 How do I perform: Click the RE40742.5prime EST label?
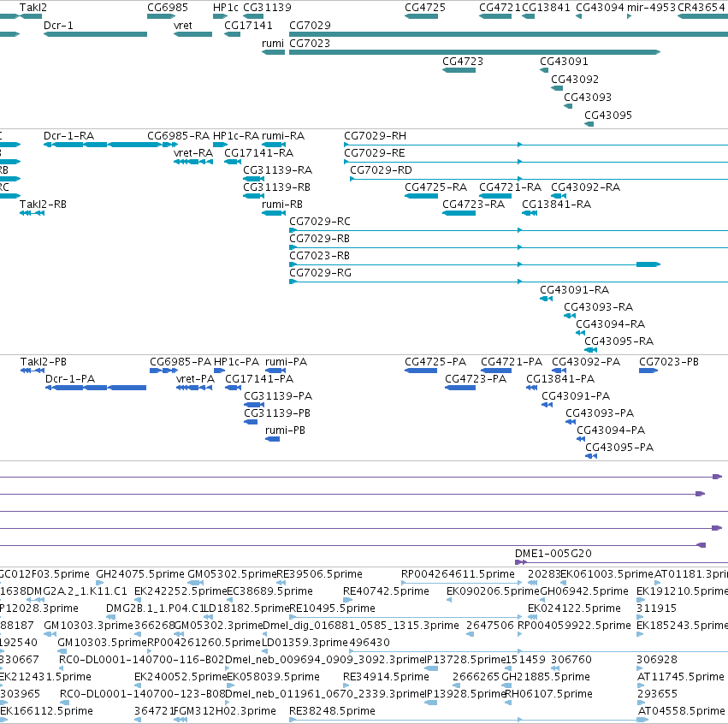386,591
